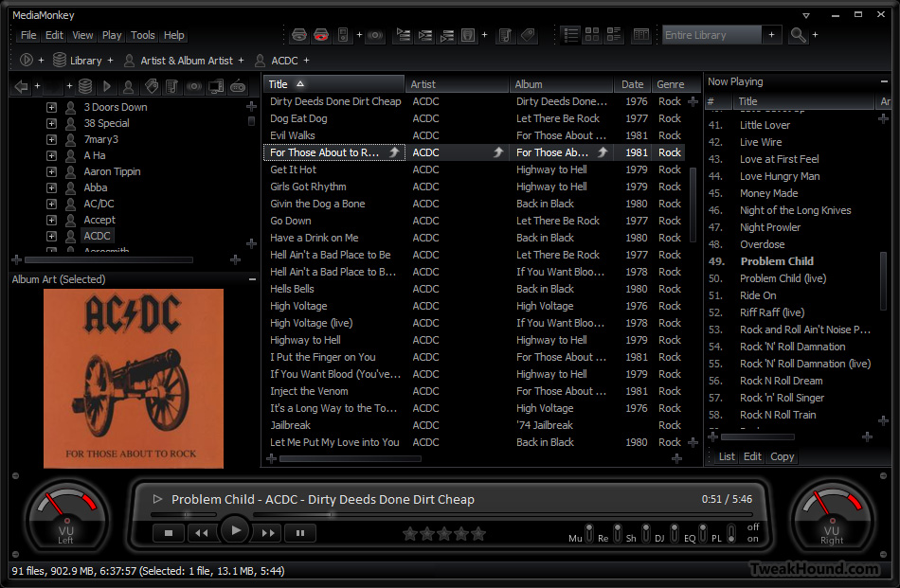Click the List button under Now Playing
Viewport: 900px width, 588px height.
(727, 456)
